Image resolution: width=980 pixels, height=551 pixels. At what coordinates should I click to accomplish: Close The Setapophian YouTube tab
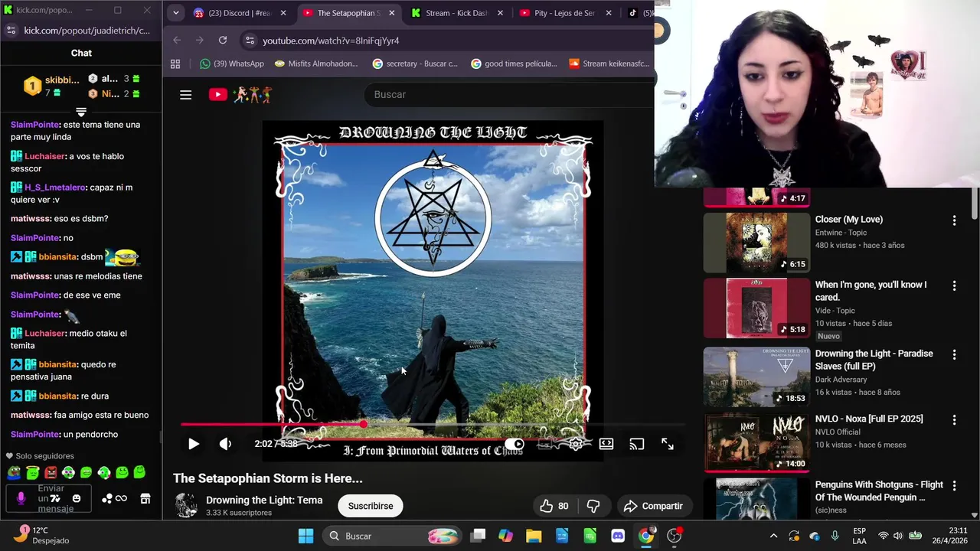[x=392, y=13]
